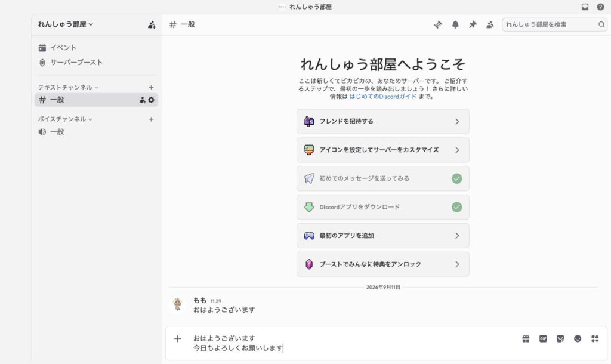Click the date divider 2026年9月11日
611x364 pixels.
point(382,287)
